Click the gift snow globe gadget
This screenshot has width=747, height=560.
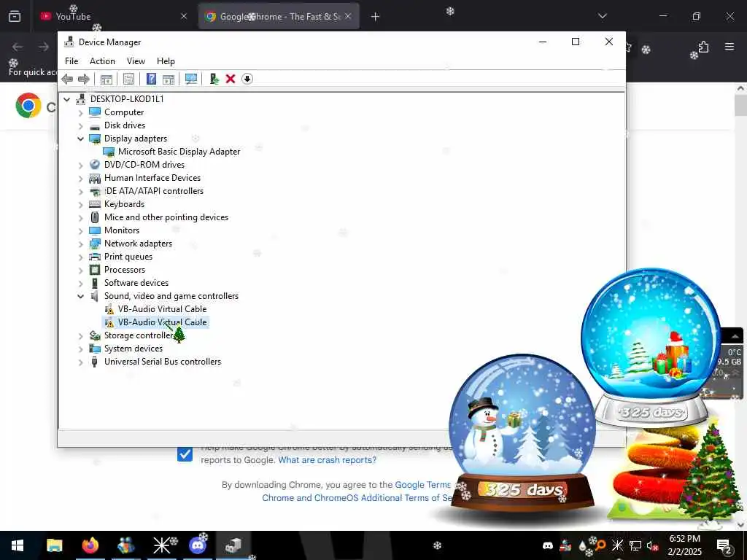(x=651, y=348)
